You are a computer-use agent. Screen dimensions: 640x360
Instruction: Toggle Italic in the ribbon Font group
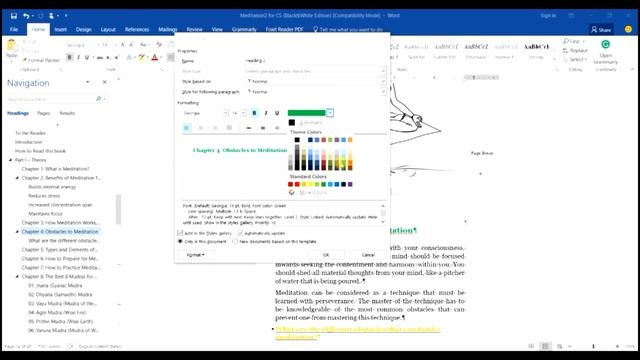click(x=78, y=58)
